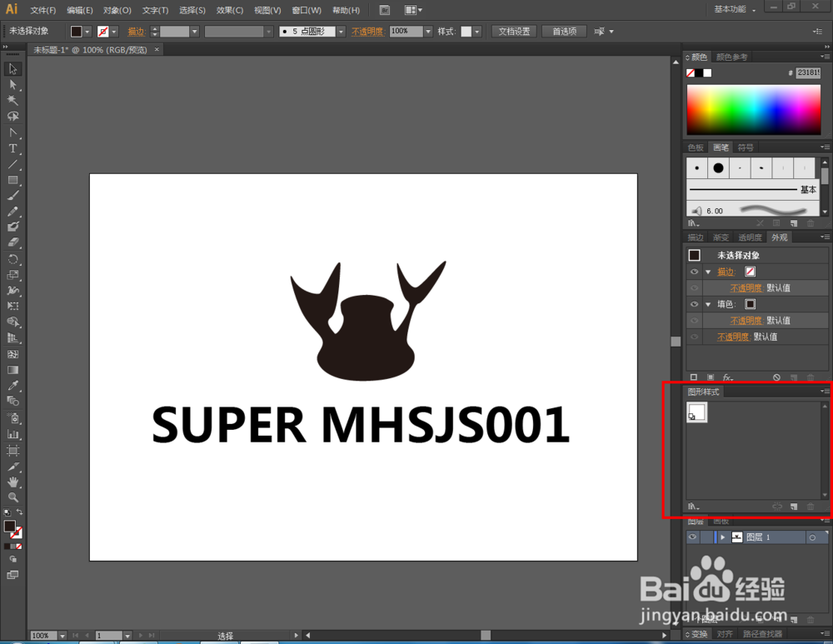Click the target circle of 图层 1

tap(812, 537)
